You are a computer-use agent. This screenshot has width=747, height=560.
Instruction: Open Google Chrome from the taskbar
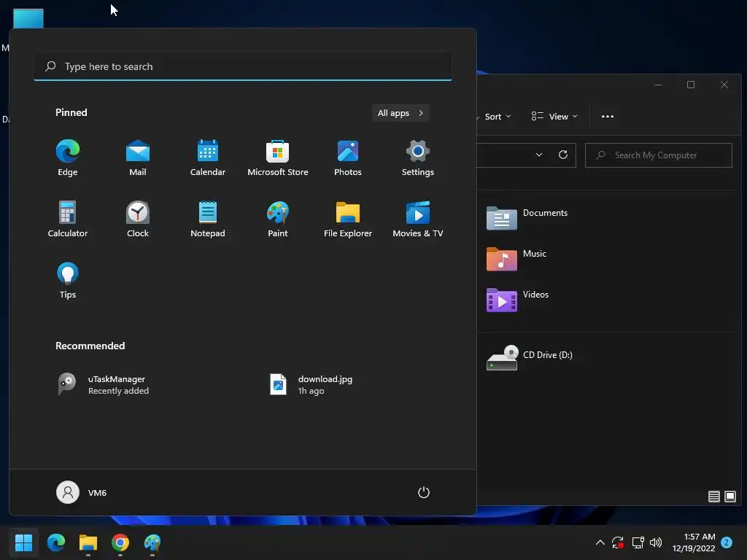pos(120,542)
